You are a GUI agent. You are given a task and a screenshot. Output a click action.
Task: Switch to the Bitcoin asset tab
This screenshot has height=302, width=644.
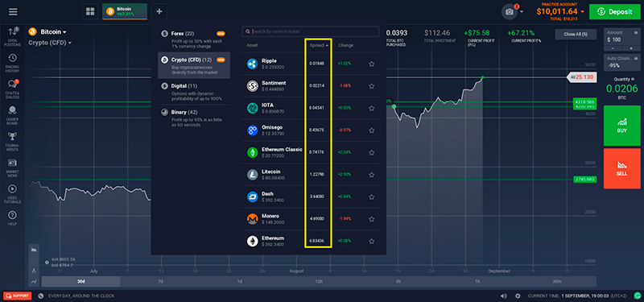coord(125,11)
